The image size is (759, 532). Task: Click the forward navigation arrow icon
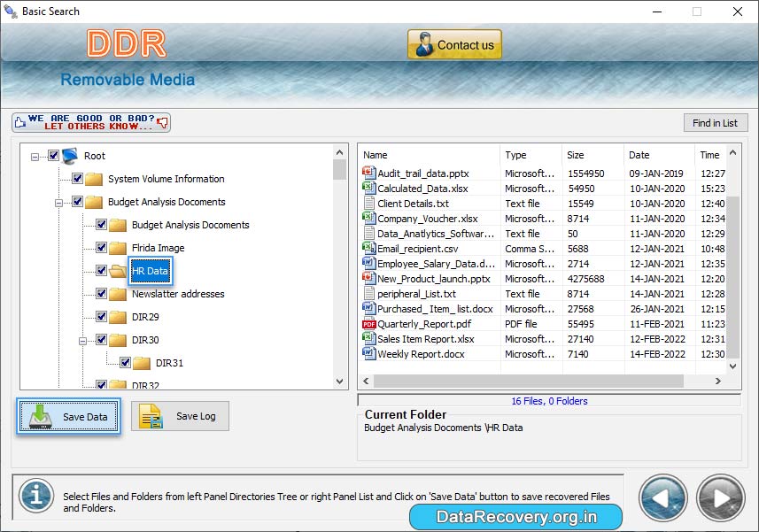point(719,497)
